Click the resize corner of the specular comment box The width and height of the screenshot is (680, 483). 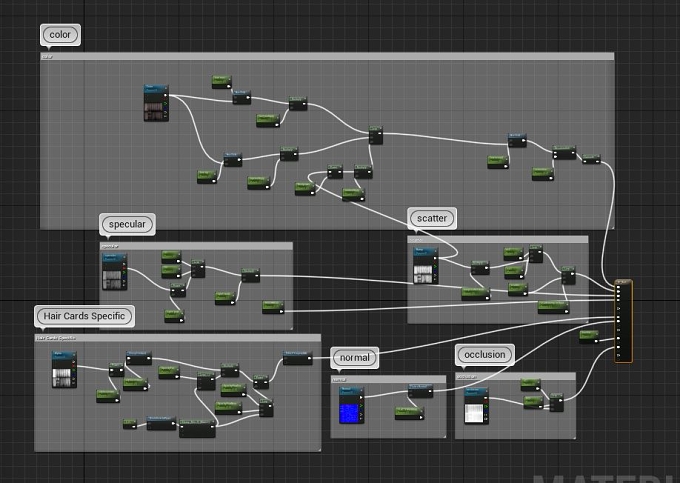click(x=290, y=327)
